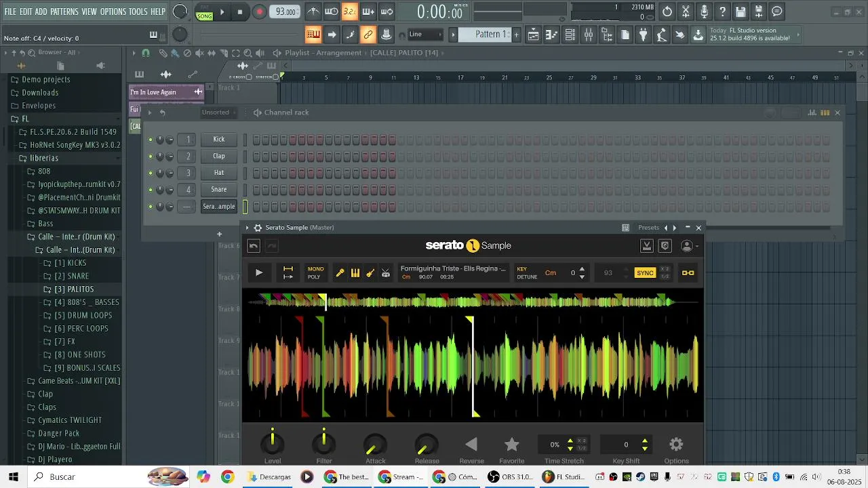The height and width of the screenshot is (488, 868).
Task: Expand the Danger Pack folder
Action: point(58,433)
